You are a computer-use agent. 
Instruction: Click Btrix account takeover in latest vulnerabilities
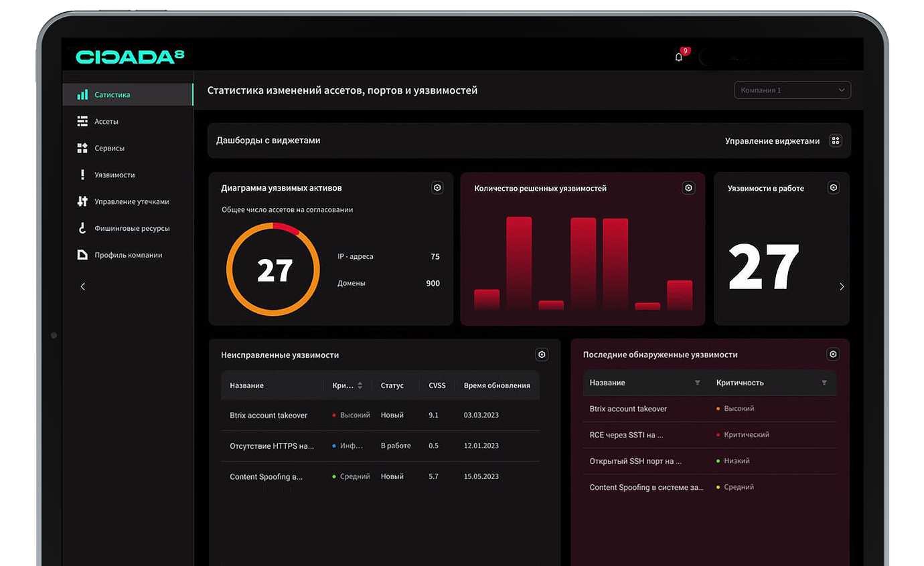(x=628, y=409)
